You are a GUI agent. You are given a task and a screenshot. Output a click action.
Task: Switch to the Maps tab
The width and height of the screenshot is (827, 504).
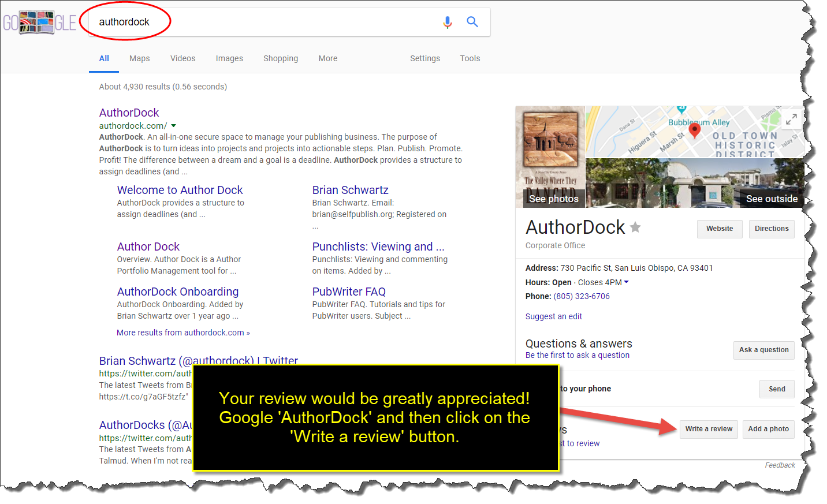tap(140, 58)
